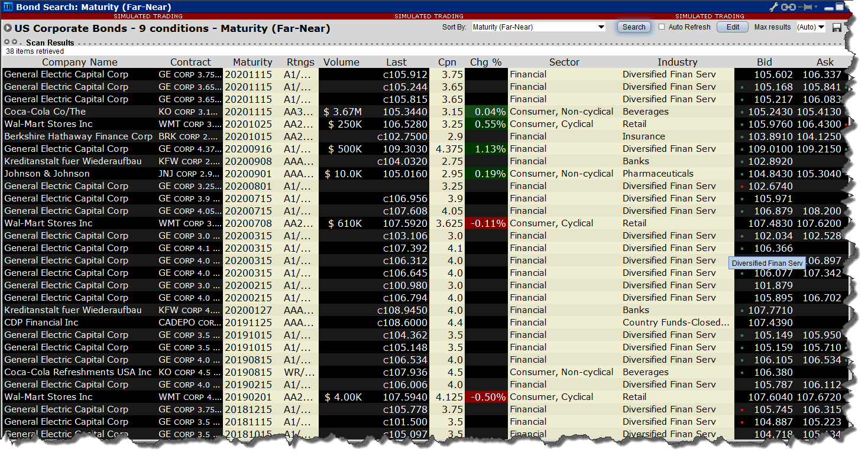The width and height of the screenshot is (868, 459).
Task: Click the 20201015 maturity cell
Action: [x=252, y=136]
